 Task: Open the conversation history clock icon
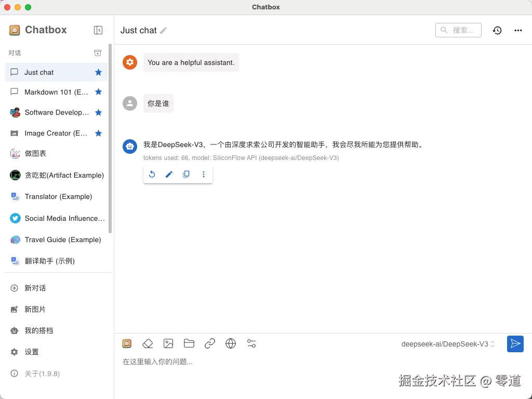(497, 31)
